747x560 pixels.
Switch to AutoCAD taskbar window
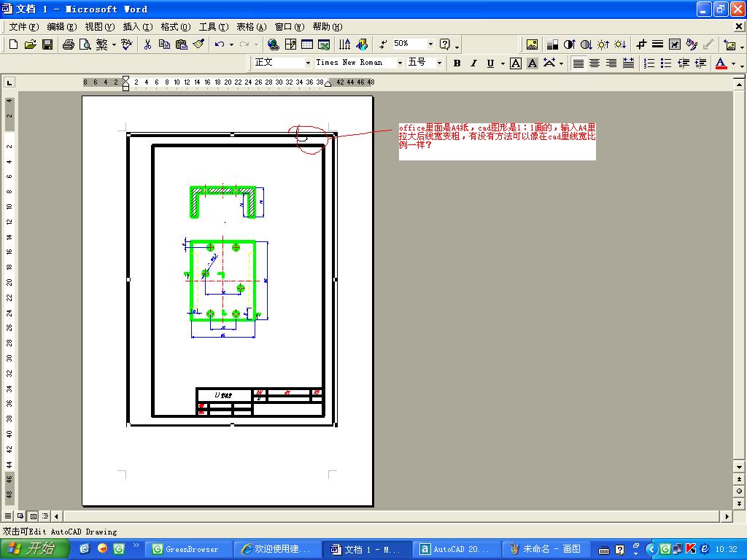pos(456,549)
